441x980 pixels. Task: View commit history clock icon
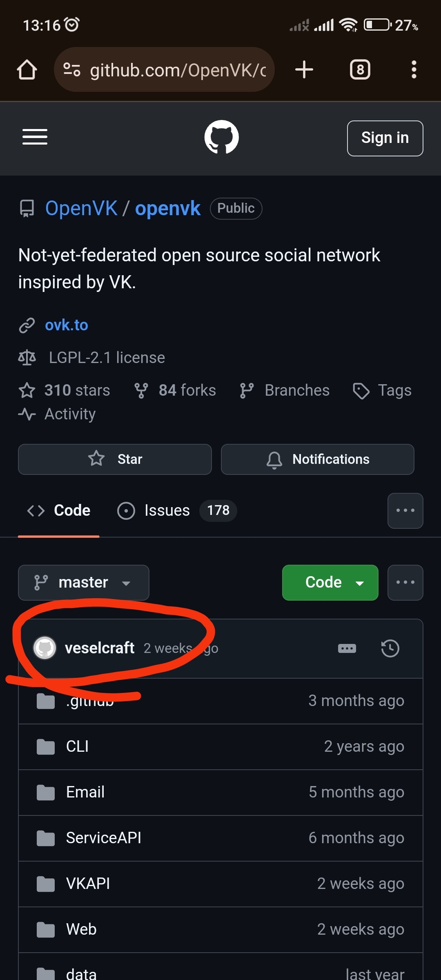pyautogui.click(x=390, y=648)
